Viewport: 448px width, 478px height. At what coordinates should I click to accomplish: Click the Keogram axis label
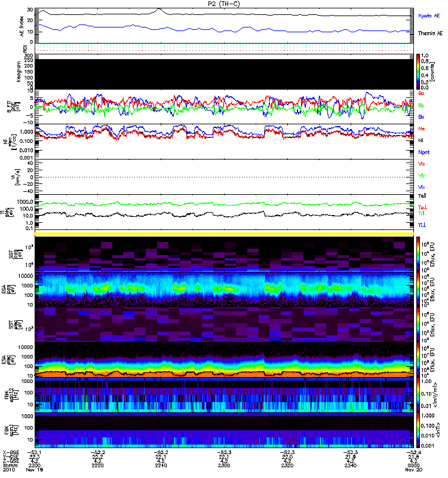point(19,72)
